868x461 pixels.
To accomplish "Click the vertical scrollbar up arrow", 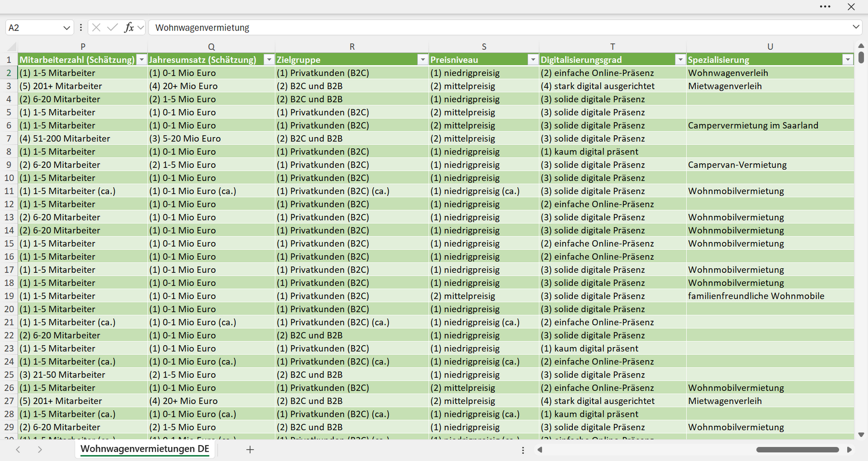I will [x=861, y=46].
